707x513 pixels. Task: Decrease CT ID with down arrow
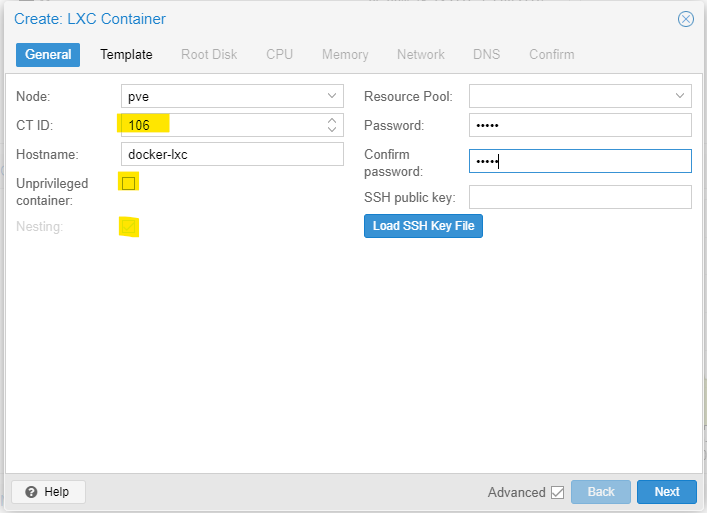(332, 130)
